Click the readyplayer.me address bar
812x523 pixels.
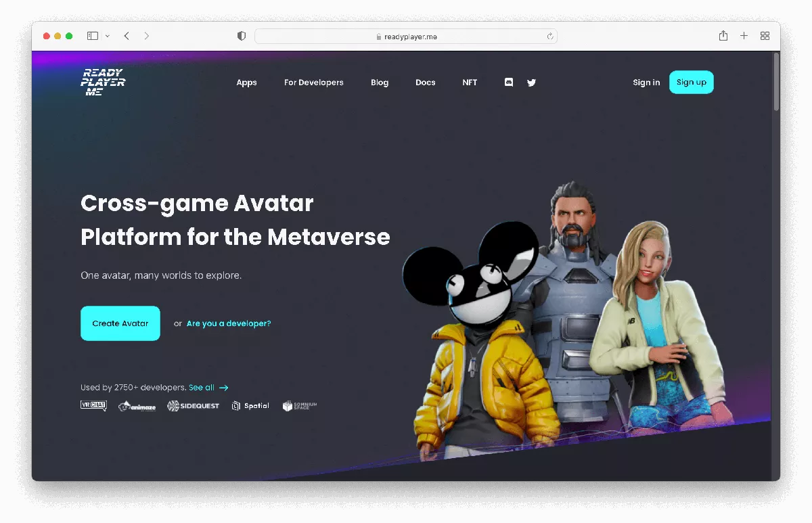pos(406,37)
